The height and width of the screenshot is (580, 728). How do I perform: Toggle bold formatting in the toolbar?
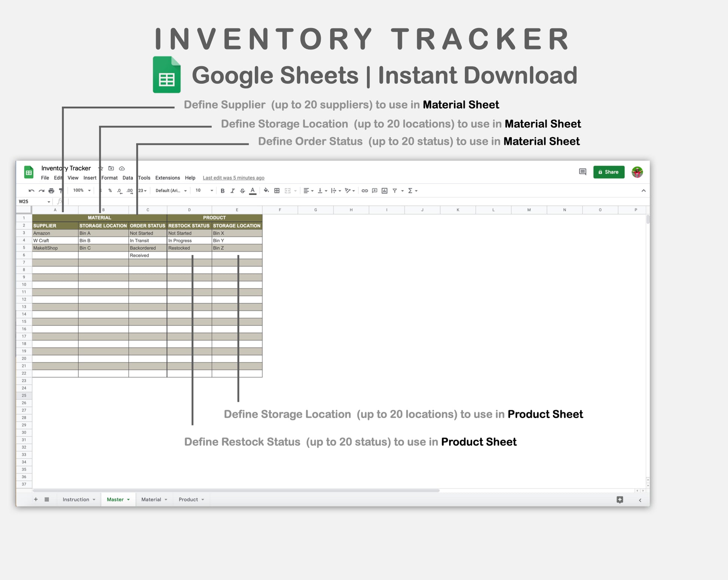(223, 191)
